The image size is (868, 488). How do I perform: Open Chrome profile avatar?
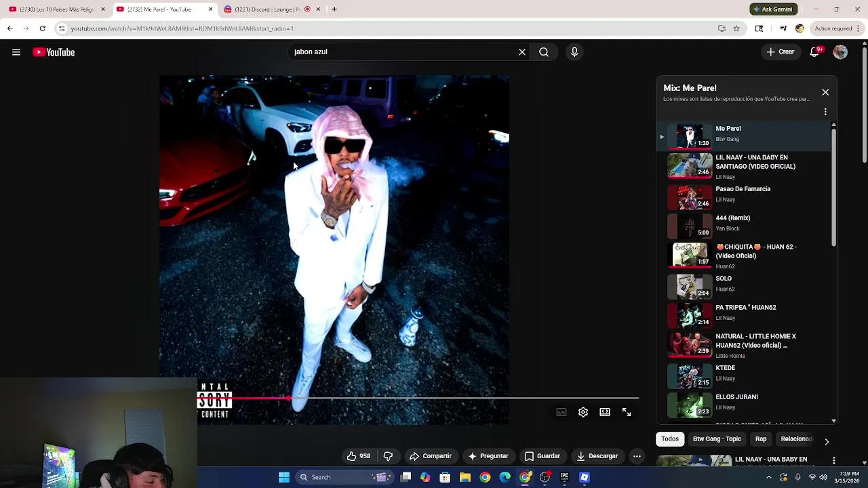click(800, 28)
